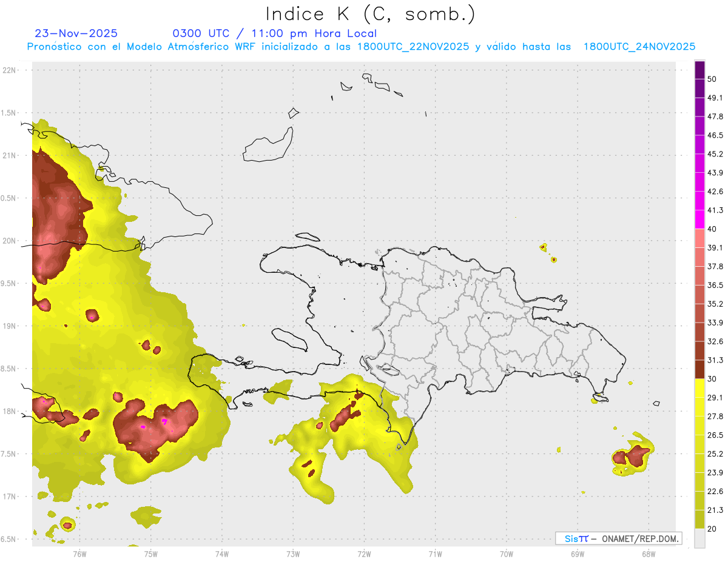Click the "31.3" legend value
728x562 pixels.
(715, 361)
